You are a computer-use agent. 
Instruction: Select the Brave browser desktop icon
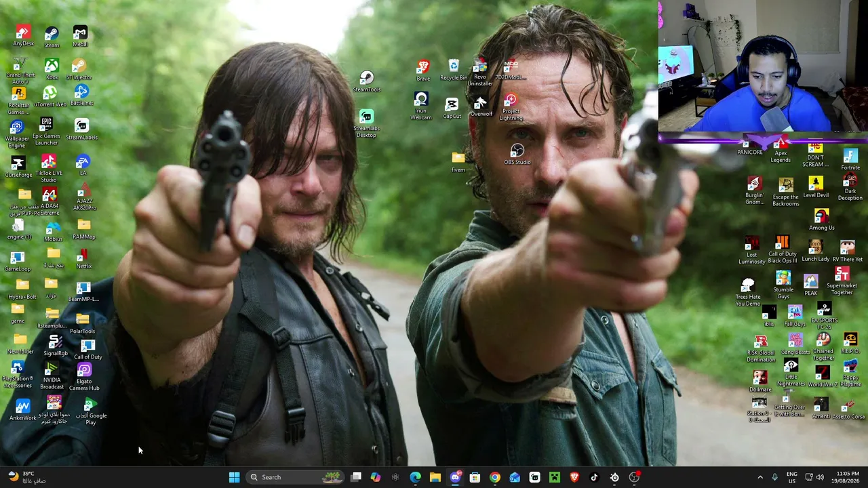(423, 70)
